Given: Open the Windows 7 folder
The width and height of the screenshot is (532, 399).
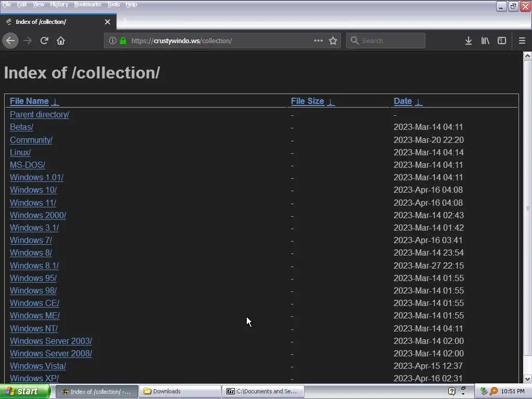Looking at the screenshot, I should (31, 240).
